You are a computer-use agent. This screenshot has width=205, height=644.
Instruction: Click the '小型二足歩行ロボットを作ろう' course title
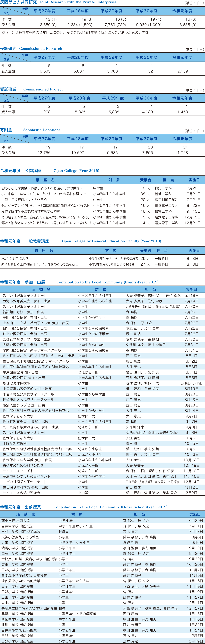[24, 200]
